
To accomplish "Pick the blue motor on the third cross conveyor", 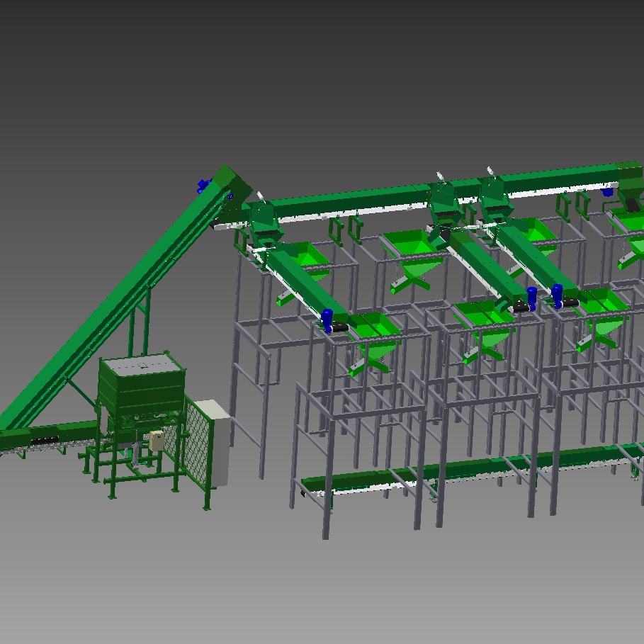I will (557, 294).
